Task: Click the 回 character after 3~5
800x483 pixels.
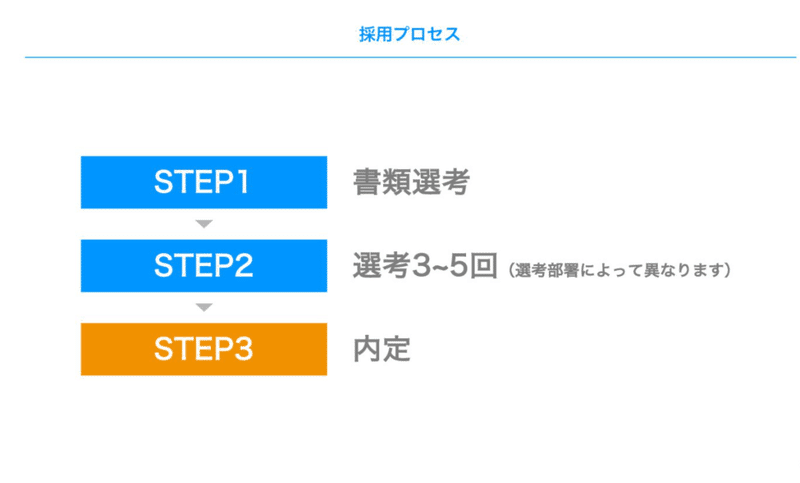Action: [x=484, y=266]
